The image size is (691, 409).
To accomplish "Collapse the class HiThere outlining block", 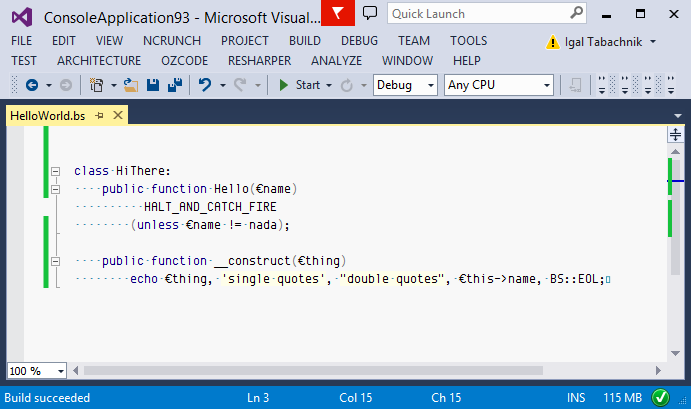I will (x=55, y=171).
